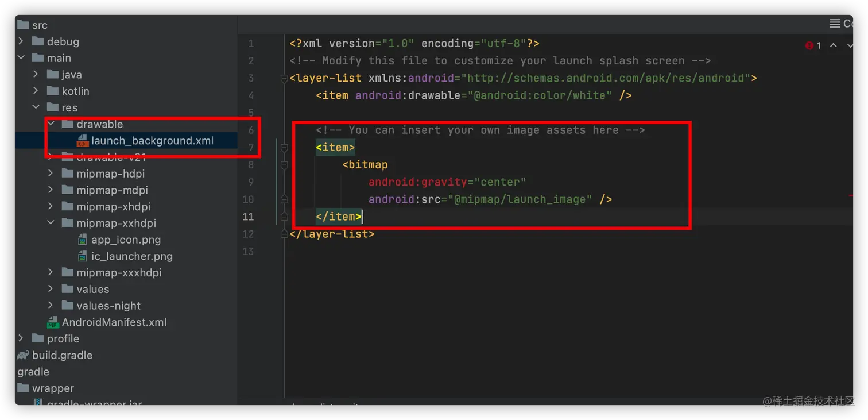868x420 pixels.
Task: Click the mipmap-xxhdpi folder icon
Action: coord(68,223)
